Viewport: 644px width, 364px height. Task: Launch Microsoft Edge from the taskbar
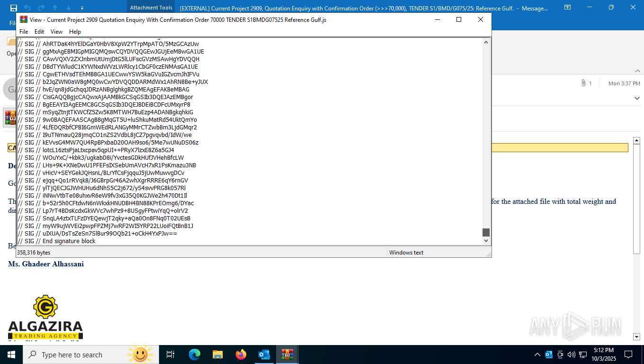pyautogui.click(x=195, y=355)
